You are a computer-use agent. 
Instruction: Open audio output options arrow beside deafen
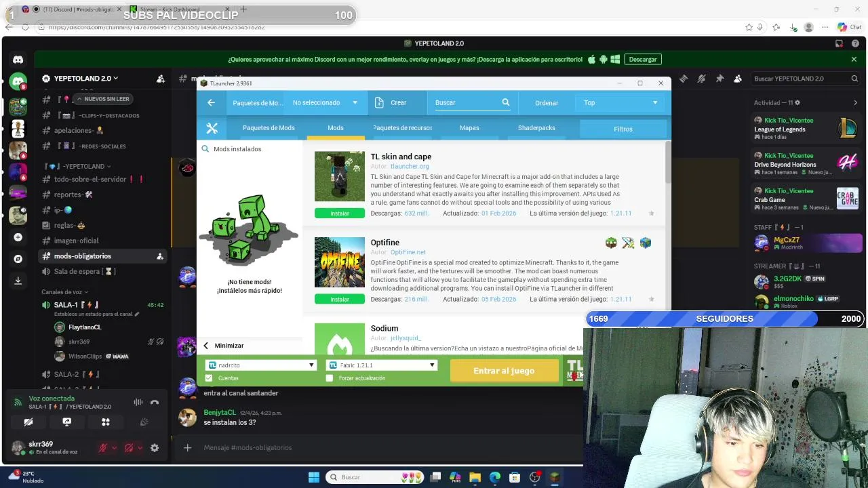[140, 448]
